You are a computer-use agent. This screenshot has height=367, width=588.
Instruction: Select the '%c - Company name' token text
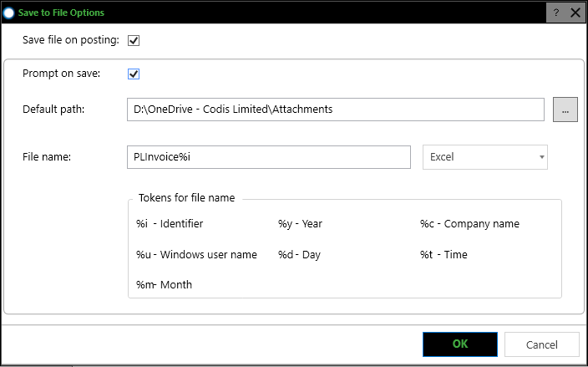(469, 224)
